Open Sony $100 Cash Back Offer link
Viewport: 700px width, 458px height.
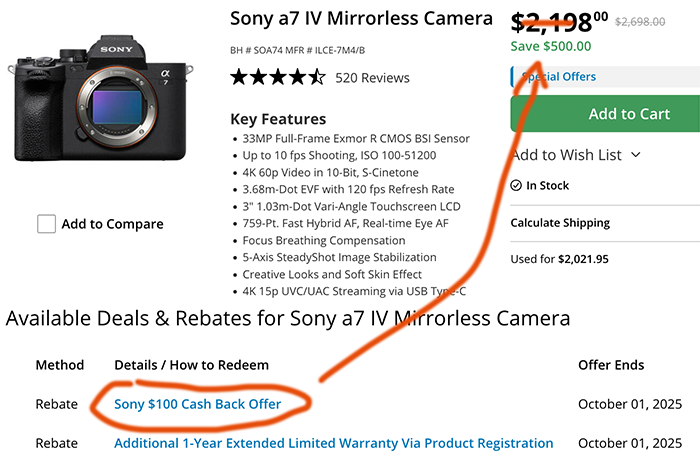click(x=197, y=404)
